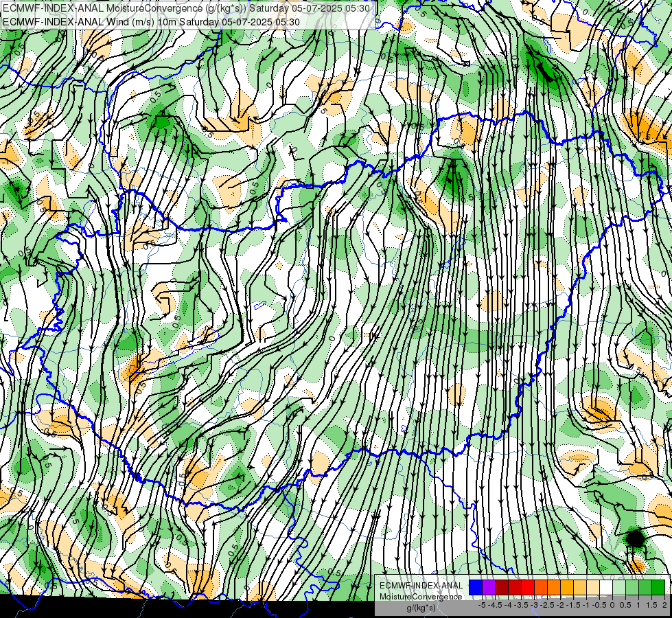Click the purple legend swatch
Screen dimensions: 672x618
point(489,587)
